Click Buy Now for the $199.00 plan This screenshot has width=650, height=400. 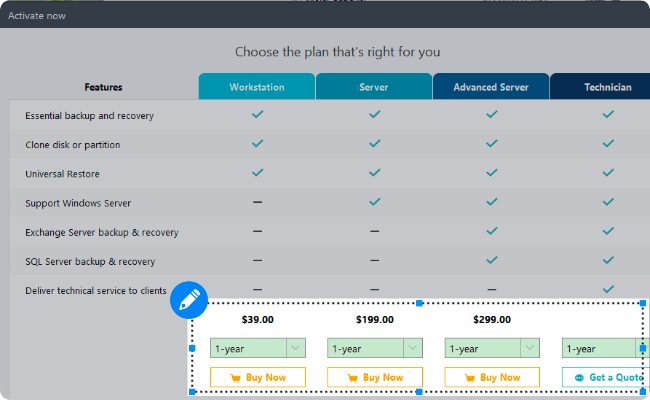375,378
